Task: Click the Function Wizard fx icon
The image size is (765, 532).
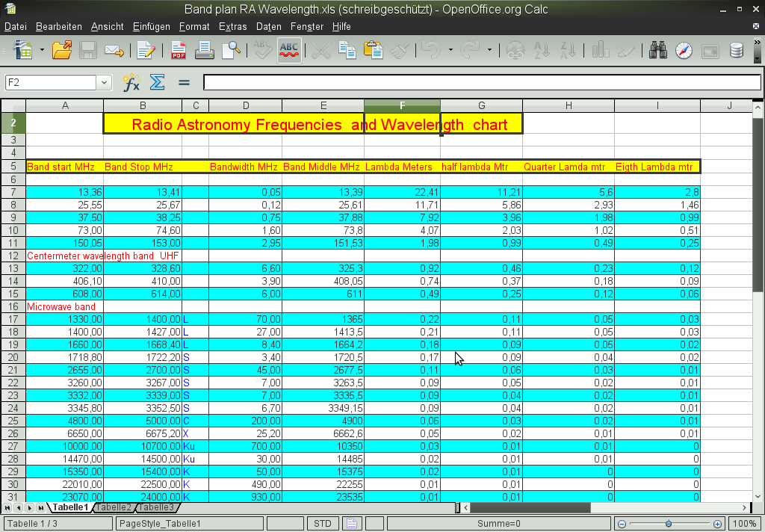Action: [131, 82]
